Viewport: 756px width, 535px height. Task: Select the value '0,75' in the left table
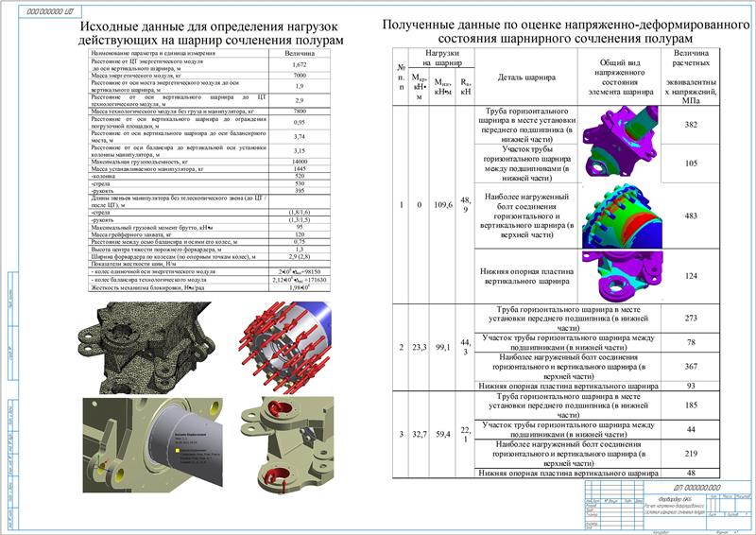[x=300, y=242]
